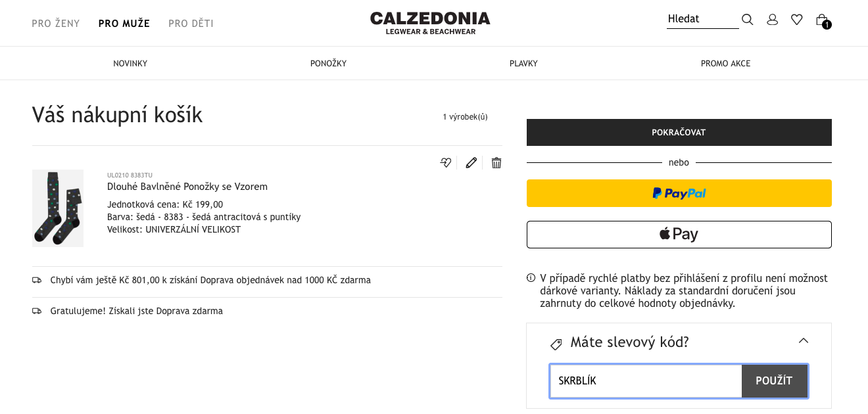Select the PRO ŽENY tab
Screen dimensions: 868x414
pos(56,24)
